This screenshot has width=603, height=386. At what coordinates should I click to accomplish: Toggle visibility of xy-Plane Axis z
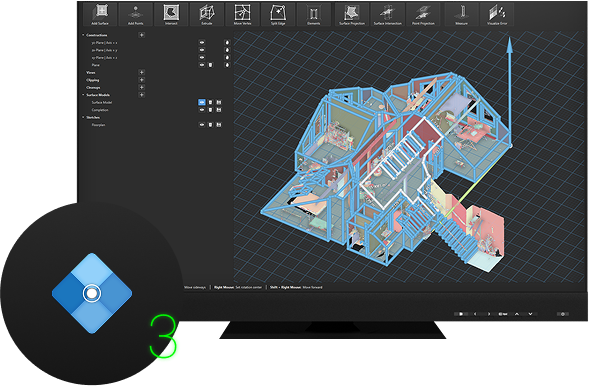click(202, 57)
